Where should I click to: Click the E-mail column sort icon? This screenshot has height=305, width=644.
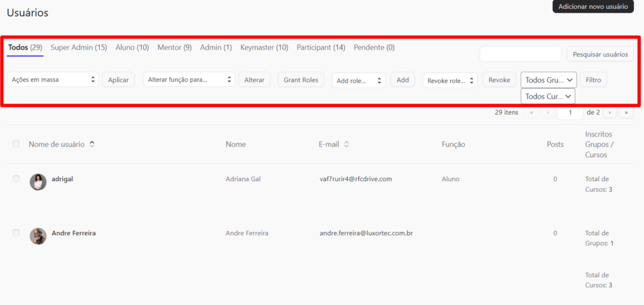347,145
